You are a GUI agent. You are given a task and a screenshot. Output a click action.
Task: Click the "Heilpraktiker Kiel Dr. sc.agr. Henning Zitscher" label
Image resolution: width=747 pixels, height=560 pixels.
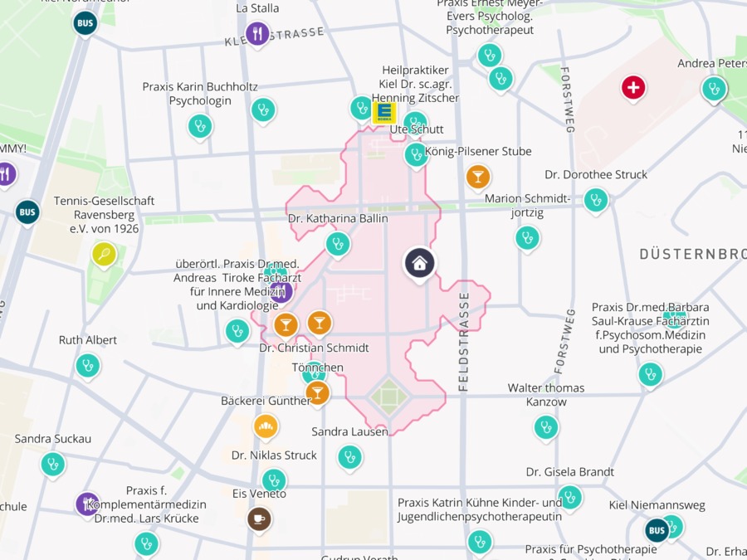coord(416,84)
